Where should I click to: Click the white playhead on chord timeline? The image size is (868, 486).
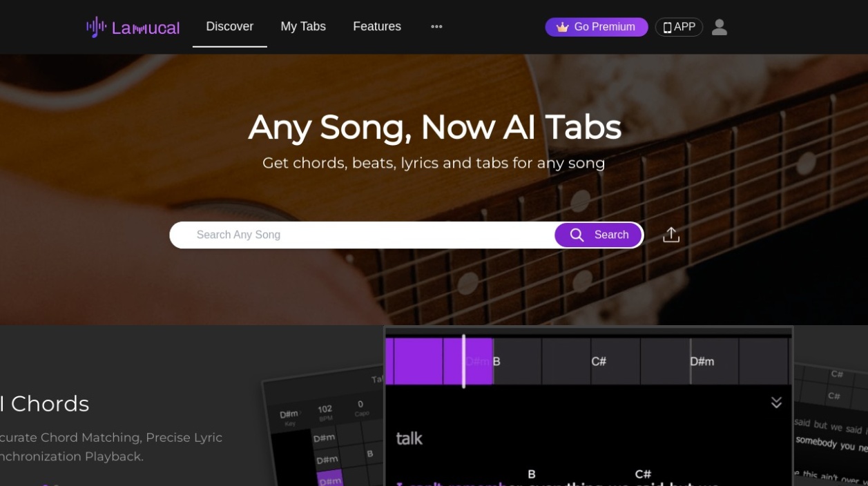463,361
